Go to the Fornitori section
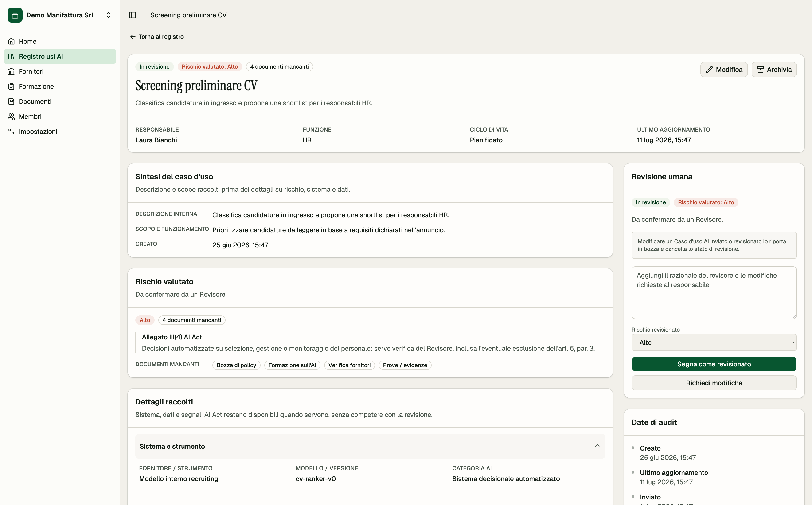This screenshot has height=505, width=812. [60, 71]
